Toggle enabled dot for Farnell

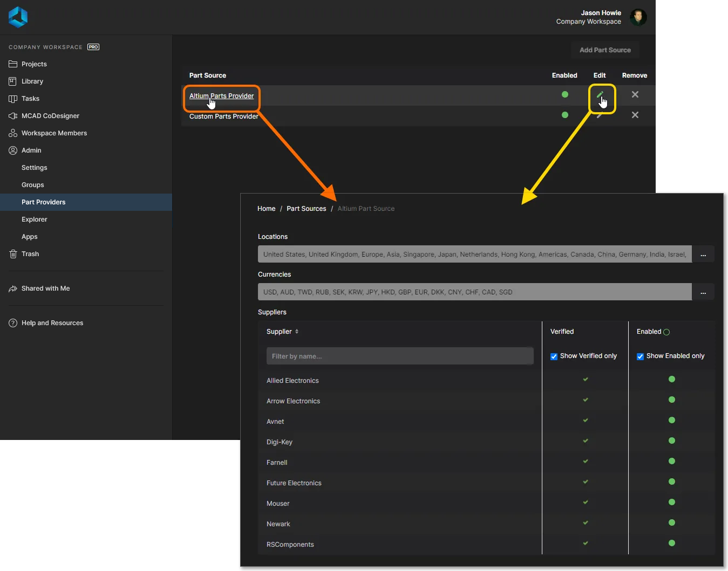tap(672, 461)
